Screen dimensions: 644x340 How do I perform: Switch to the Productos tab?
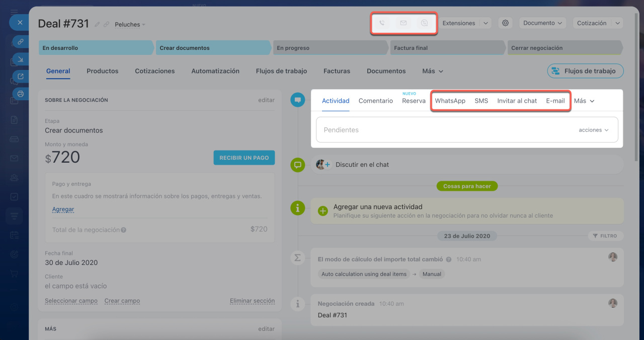102,71
